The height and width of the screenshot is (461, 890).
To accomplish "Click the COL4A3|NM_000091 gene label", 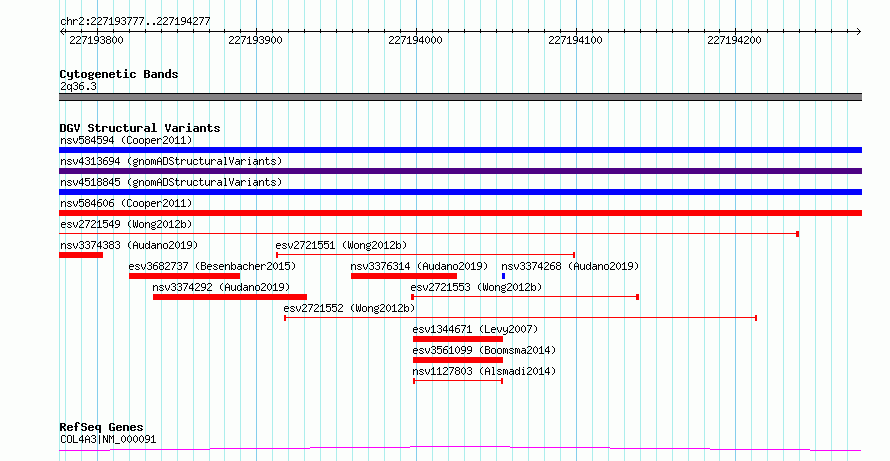I will (x=108, y=439).
